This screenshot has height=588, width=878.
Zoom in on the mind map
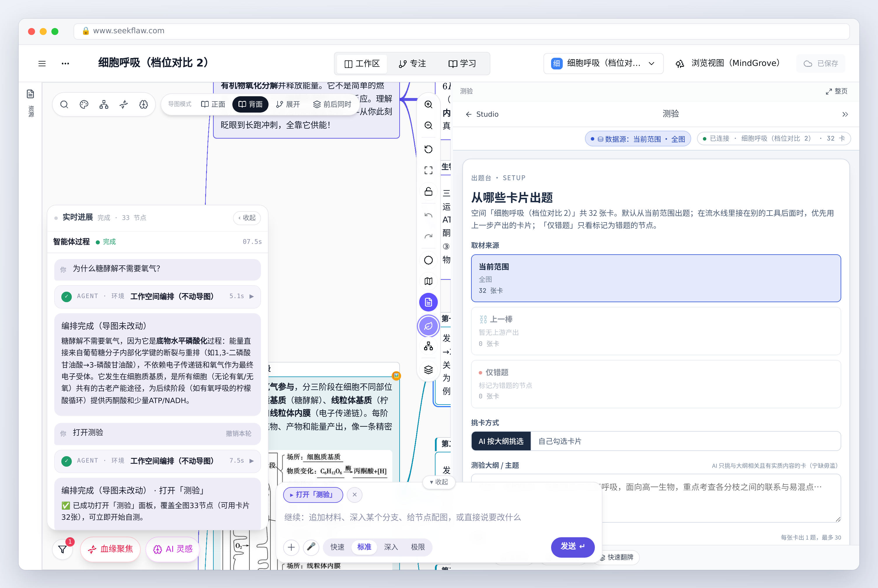(428, 104)
